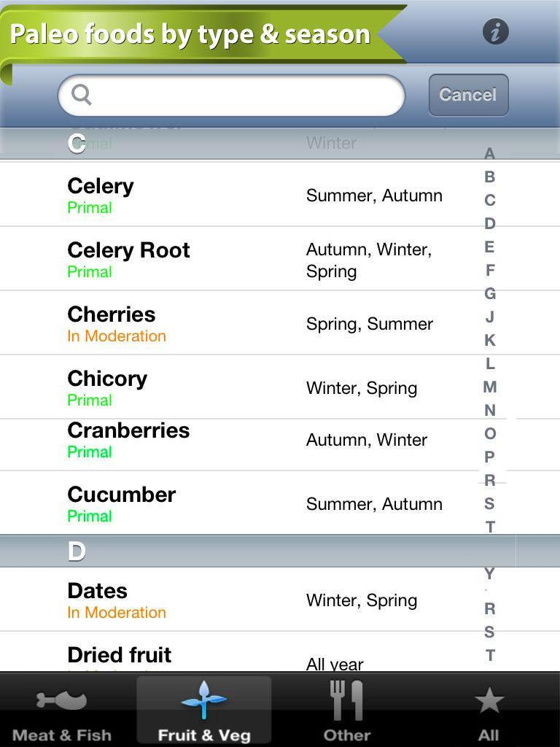Jump to letter G in index
The height and width of the screenshot is (747, 560).
(489, 293)
